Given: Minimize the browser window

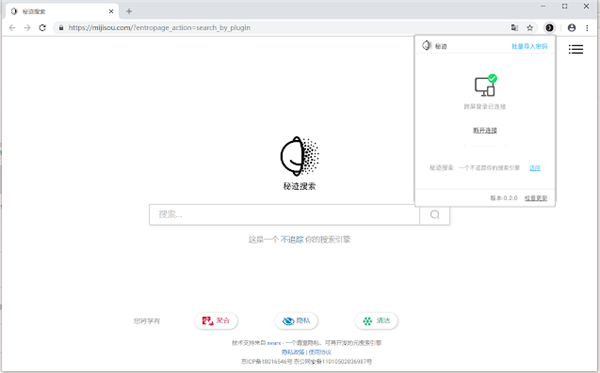Looking at the screenshot, I should [543, 6].
